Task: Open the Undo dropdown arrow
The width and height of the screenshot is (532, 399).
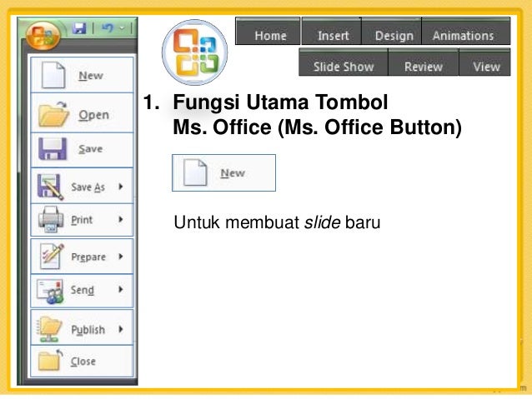Action: (123, 28)
